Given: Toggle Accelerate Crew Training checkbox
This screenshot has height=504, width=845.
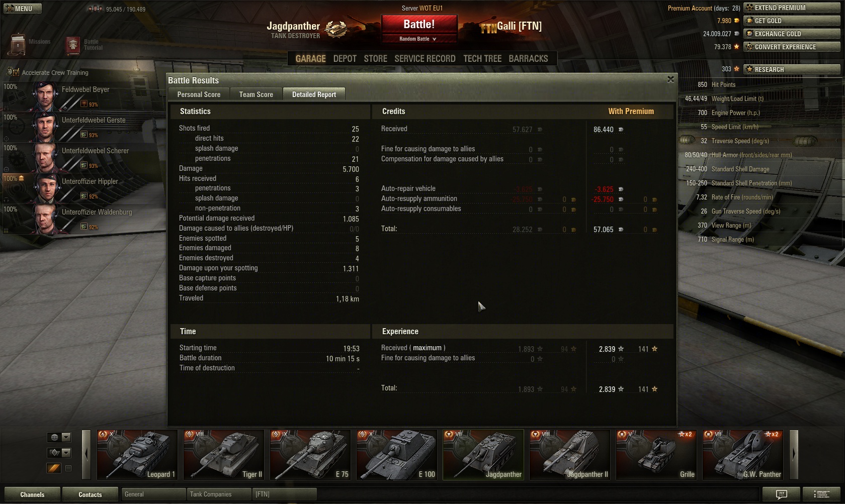Looking at the screenshot, I should (x=16, y=72).
